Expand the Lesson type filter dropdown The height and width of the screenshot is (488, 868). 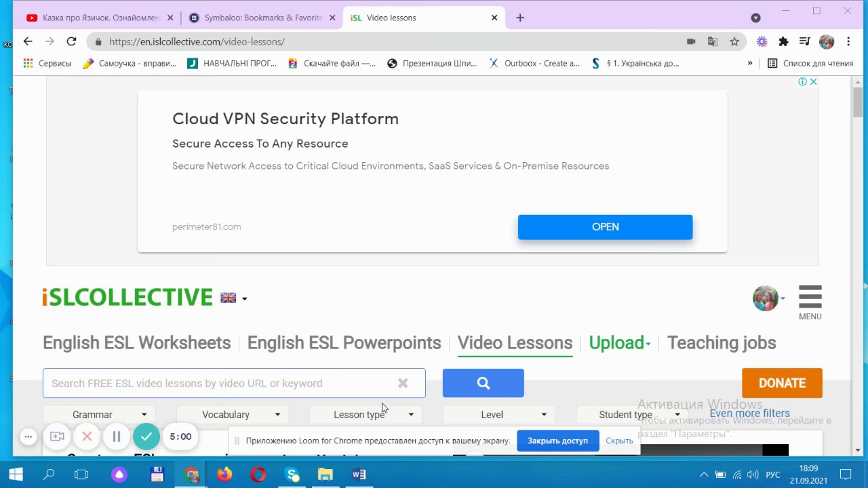(x=366, y=415)
